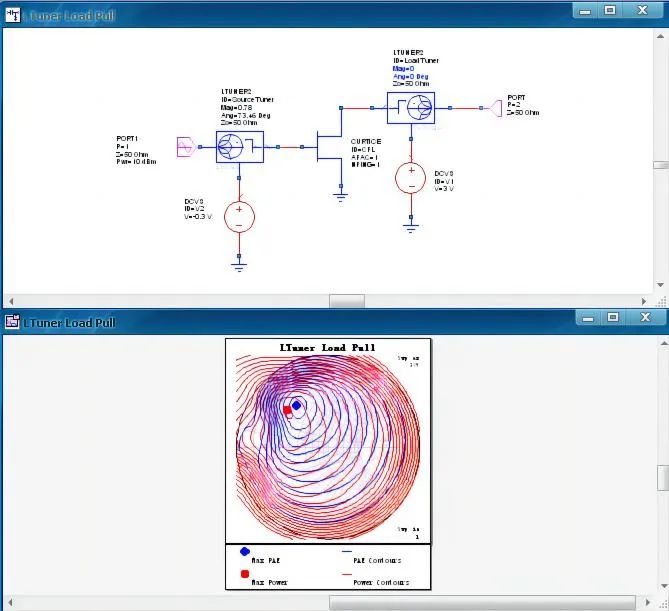The width and height of the screenshot is (669, 611).
Task: Click the schematic window title icon
Action: point(12,15)
